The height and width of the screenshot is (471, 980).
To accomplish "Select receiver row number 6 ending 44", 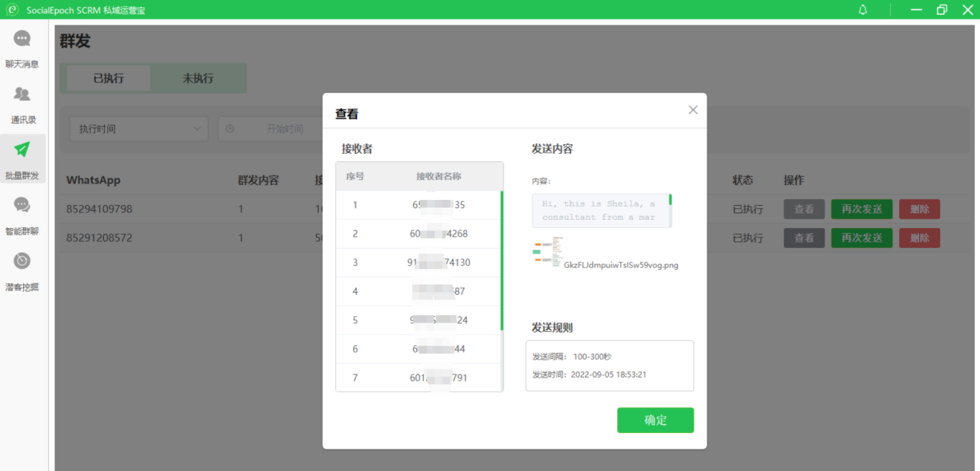I will point(418,349).
